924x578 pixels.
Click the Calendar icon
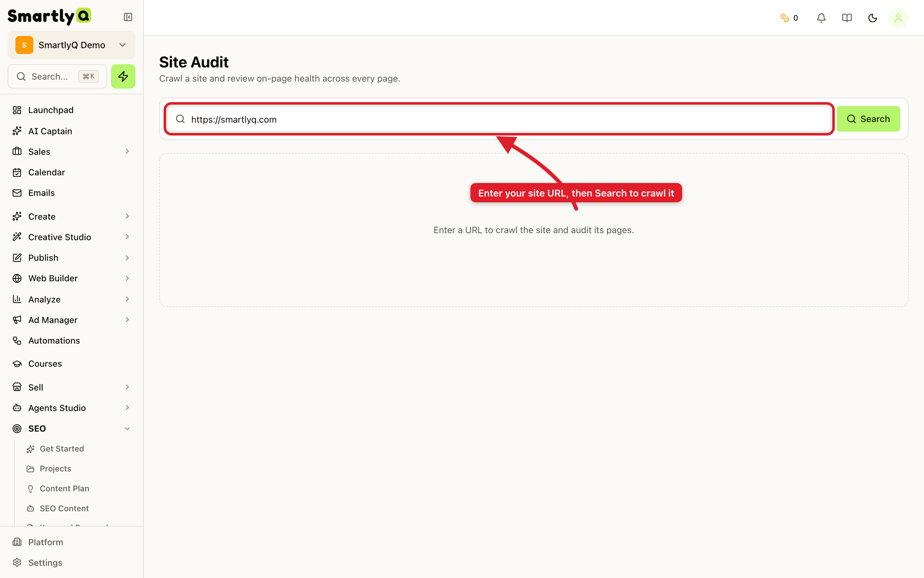click(17, 172)
